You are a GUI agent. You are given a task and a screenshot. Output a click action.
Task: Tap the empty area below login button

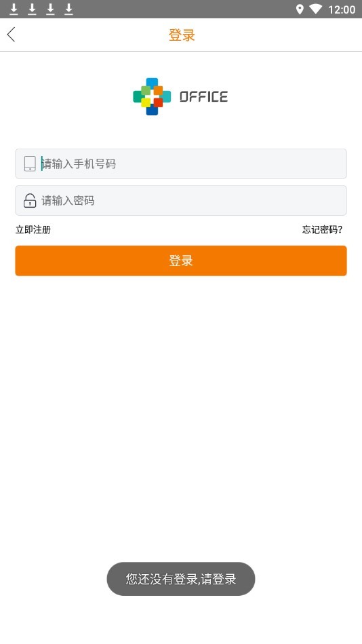click(x=181, y=411)
